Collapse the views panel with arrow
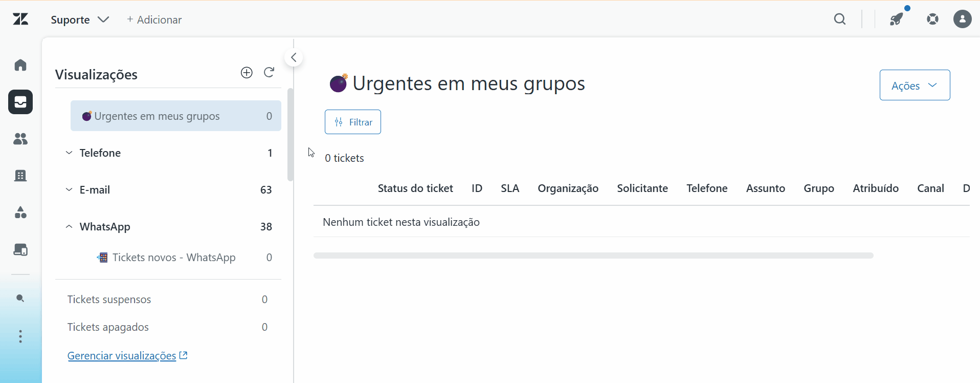Screen dimensions: 980x383 294,57
